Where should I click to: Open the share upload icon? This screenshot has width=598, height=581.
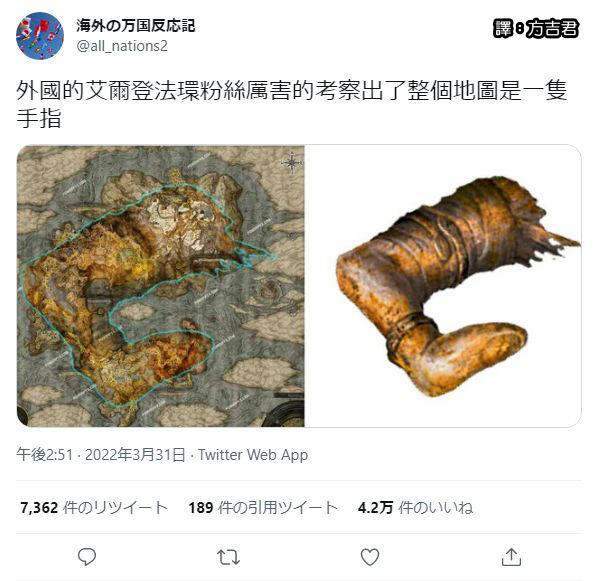511,557
